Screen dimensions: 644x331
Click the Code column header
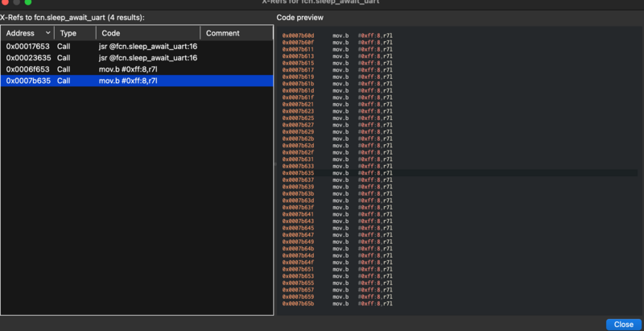148,33
